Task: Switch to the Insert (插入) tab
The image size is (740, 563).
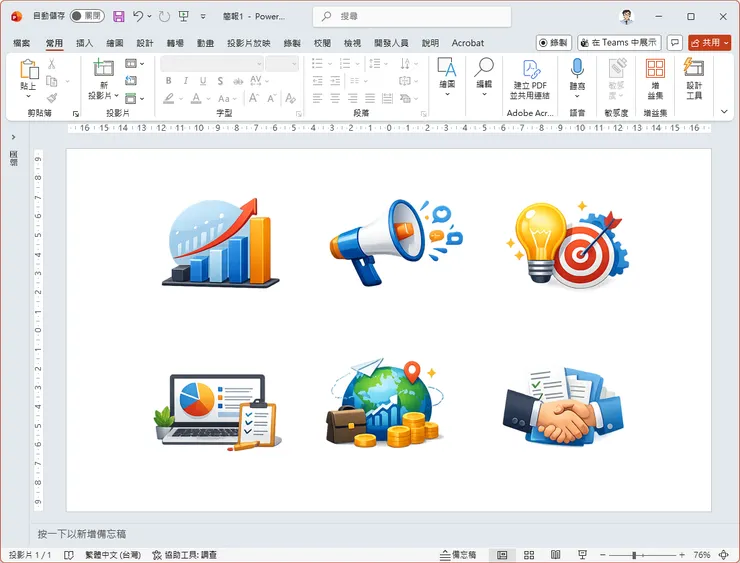Action: [x=84, y=43]
